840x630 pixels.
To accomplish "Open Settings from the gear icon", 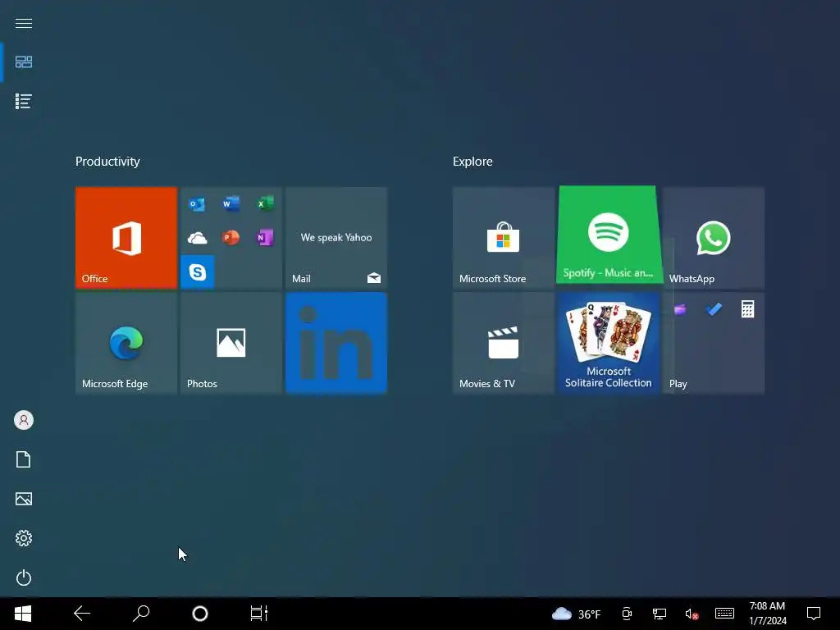I will pos(24,538).
